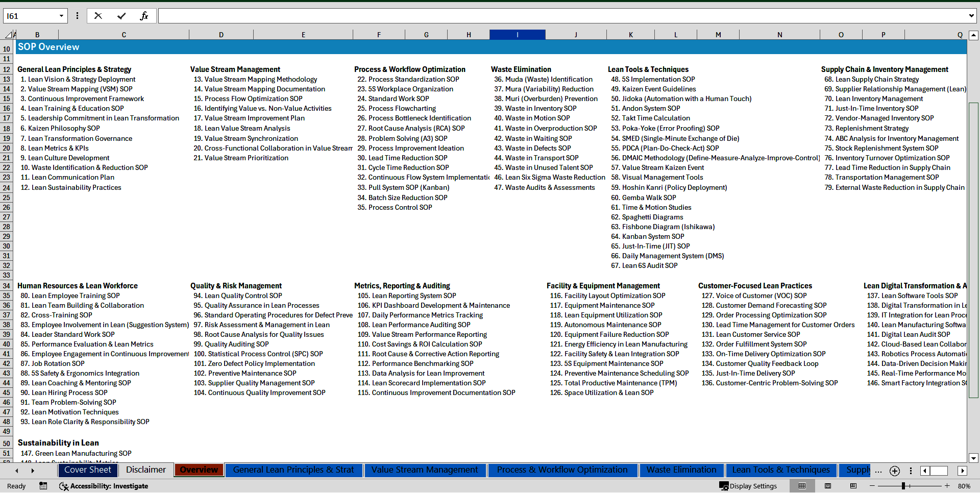Screen dimensions: 980x493
Task: Expand the formula bar
Action: tap(971, 16)
